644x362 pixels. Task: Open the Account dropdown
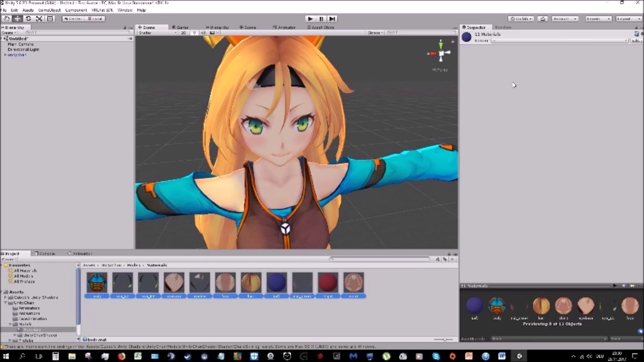(565, 19)
